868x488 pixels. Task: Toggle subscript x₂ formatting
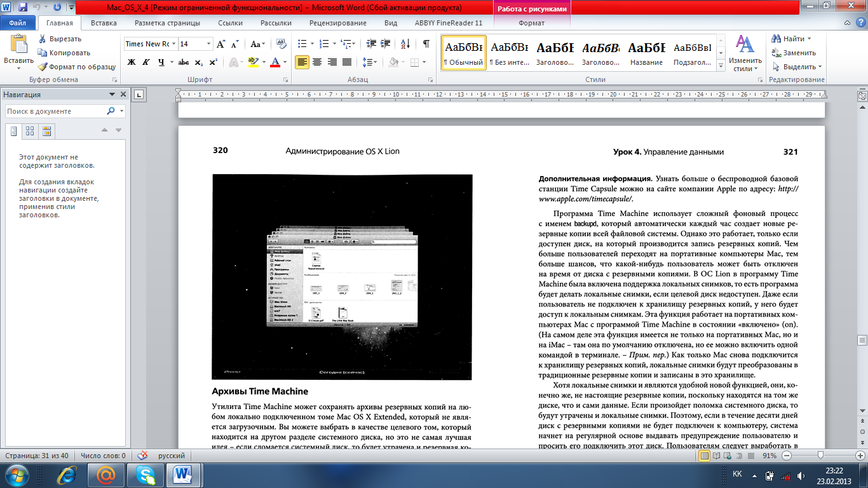pyautogui.click(x=198, y=62)
